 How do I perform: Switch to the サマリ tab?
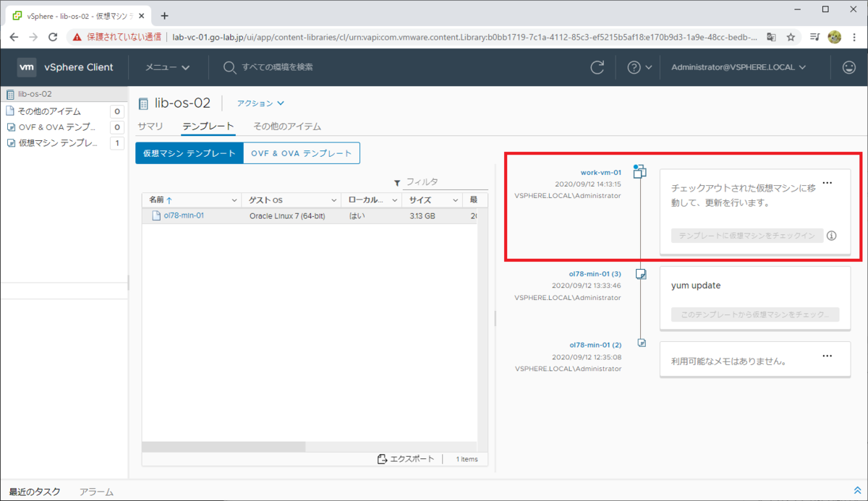pyautogui.click(x=150, y=127)
